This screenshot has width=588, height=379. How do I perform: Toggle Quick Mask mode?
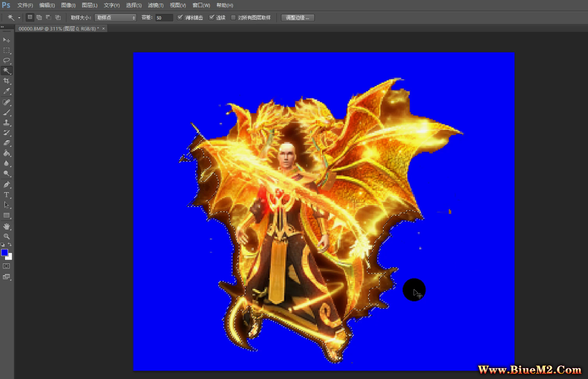pos(6,267)
